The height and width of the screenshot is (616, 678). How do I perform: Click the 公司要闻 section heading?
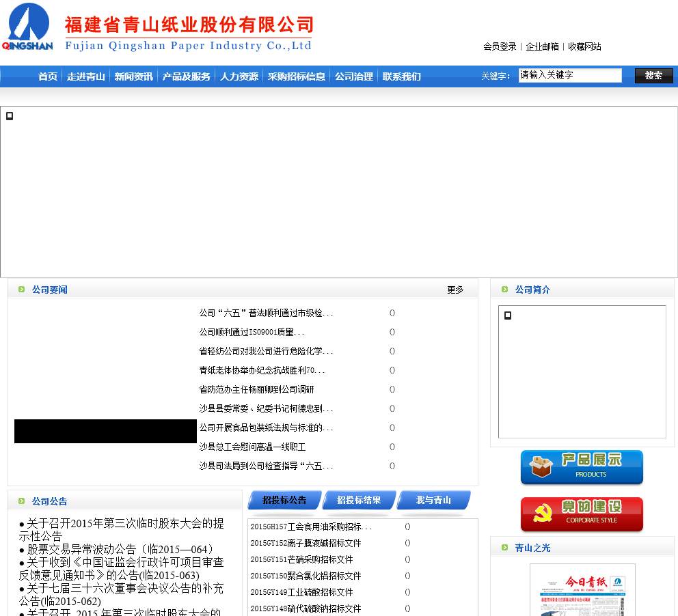pos(50,290)
